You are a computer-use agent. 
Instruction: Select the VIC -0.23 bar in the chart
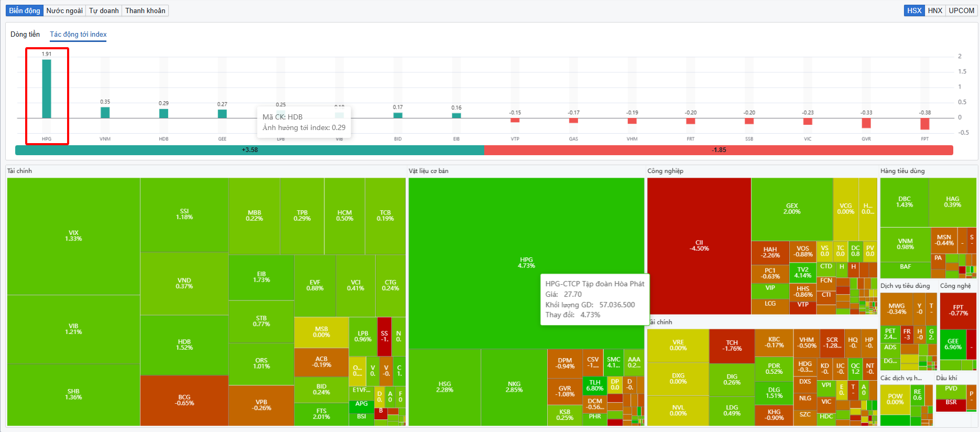coord(808,122)
